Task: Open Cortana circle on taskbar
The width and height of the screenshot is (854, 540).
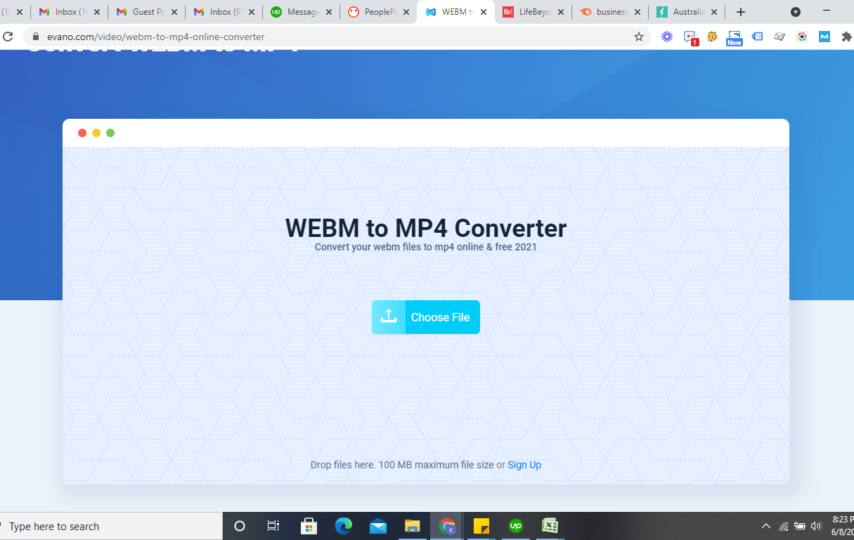Action: point(239,526)
